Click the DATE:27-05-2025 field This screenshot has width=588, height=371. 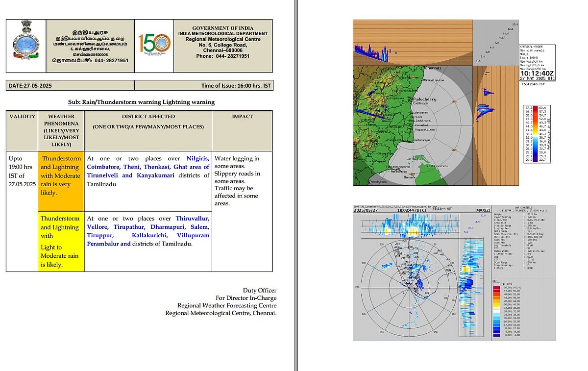click(x=31, y=86)
